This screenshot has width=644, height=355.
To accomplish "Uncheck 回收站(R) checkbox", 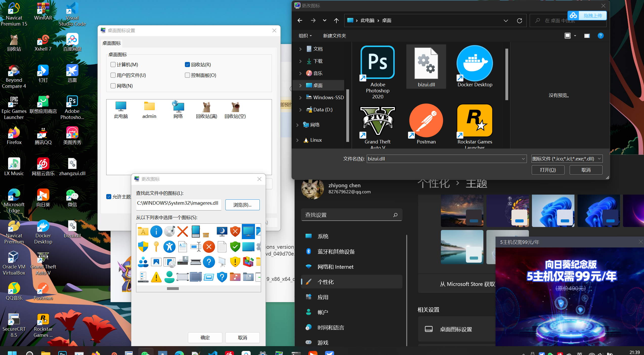I will point(187,65).
